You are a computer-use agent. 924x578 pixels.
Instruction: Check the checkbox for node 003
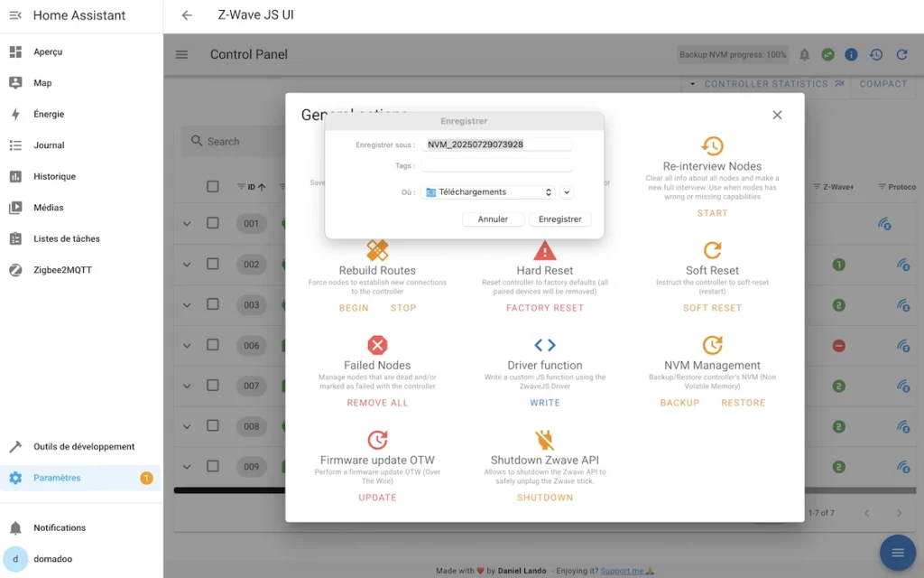click(x=213, y=304)
